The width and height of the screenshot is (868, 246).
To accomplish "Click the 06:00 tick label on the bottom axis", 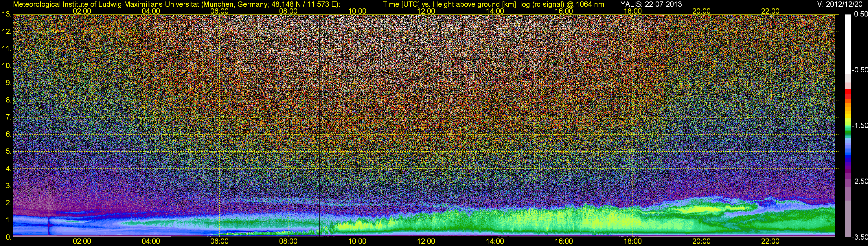I will (219, 241).
